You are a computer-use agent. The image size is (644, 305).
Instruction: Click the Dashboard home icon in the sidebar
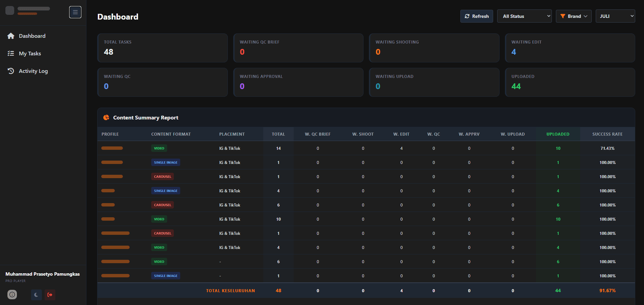pos(11,36)
